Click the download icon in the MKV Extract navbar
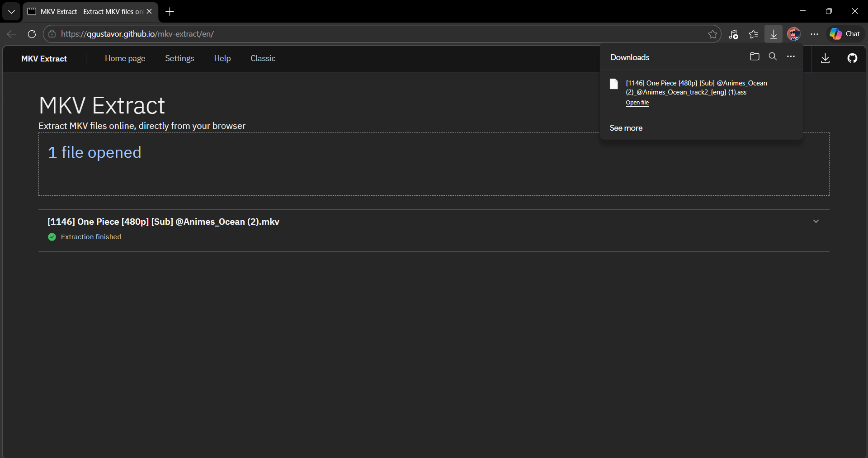Screen dimensions: 868x458 tap(825, 58)
